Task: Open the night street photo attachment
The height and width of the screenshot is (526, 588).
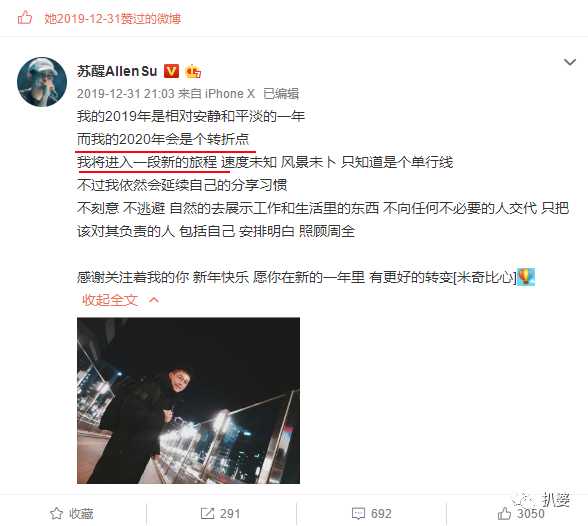Action: [x=188, y=400]
